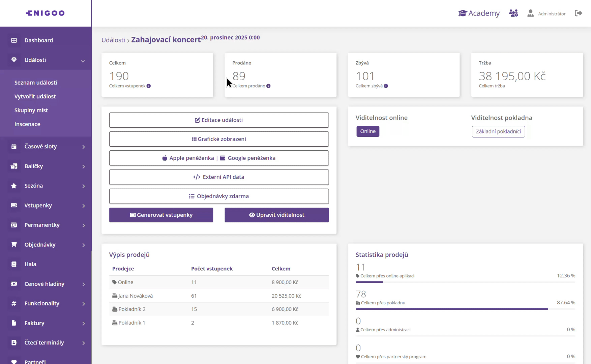Click the logout icon in header
591x364 pixels.
[x=578, y=13]
